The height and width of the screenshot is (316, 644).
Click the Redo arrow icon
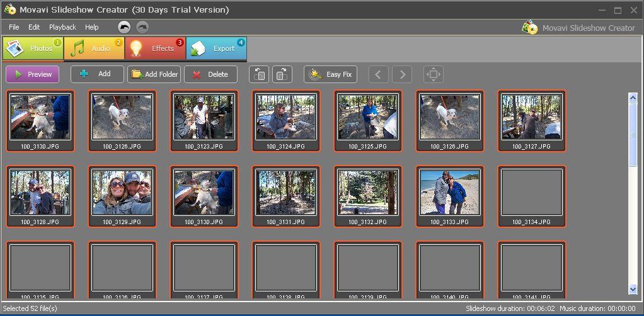142,27
